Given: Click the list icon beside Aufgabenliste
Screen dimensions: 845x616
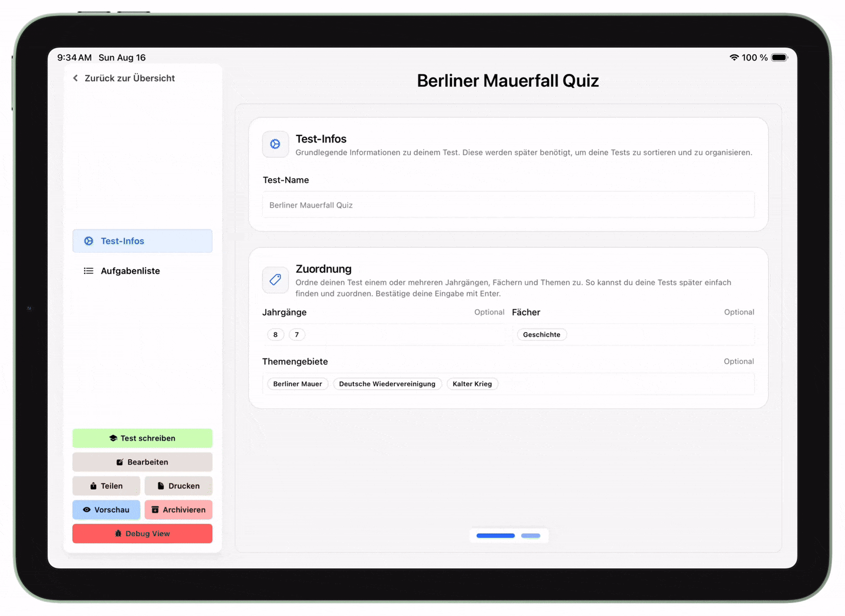Looking at the screenshot, I should [89, 271].
